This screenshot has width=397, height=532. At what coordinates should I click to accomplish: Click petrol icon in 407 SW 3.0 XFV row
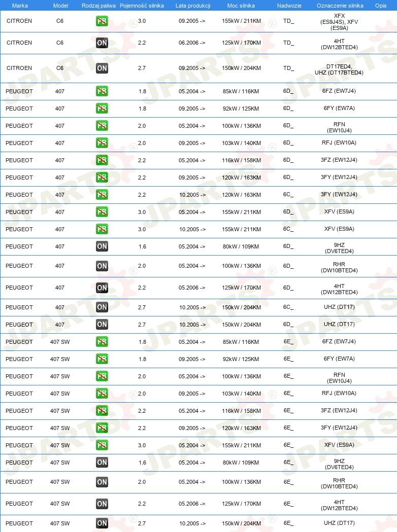coord(102,445)
